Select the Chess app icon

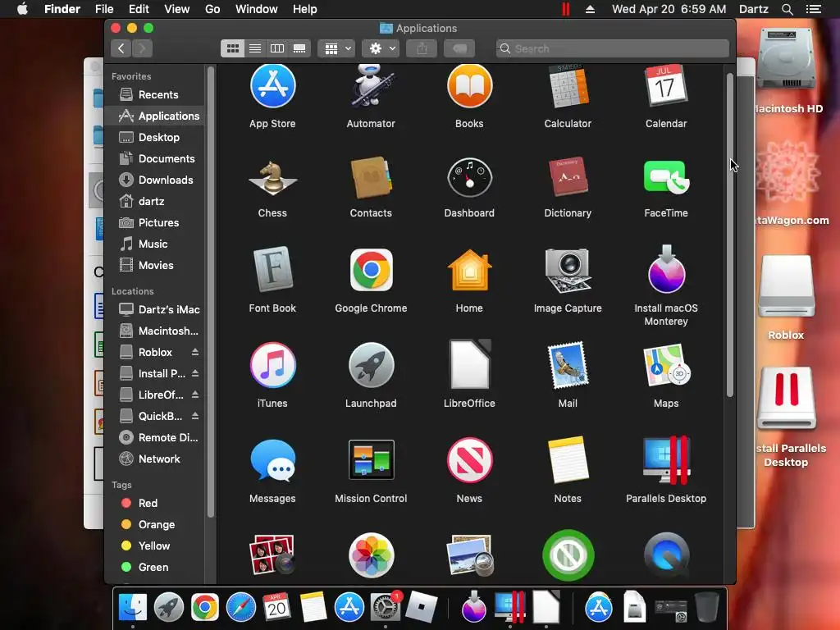tap(272, 178)
